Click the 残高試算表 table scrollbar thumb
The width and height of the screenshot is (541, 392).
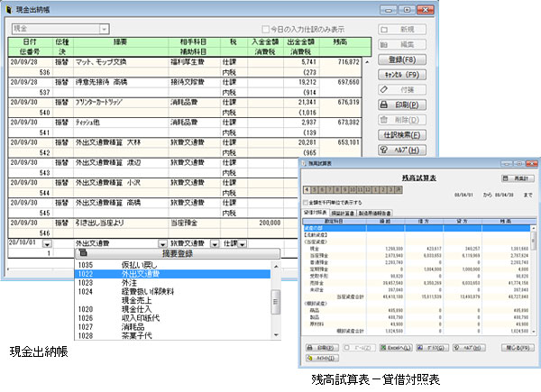[534, 241]
